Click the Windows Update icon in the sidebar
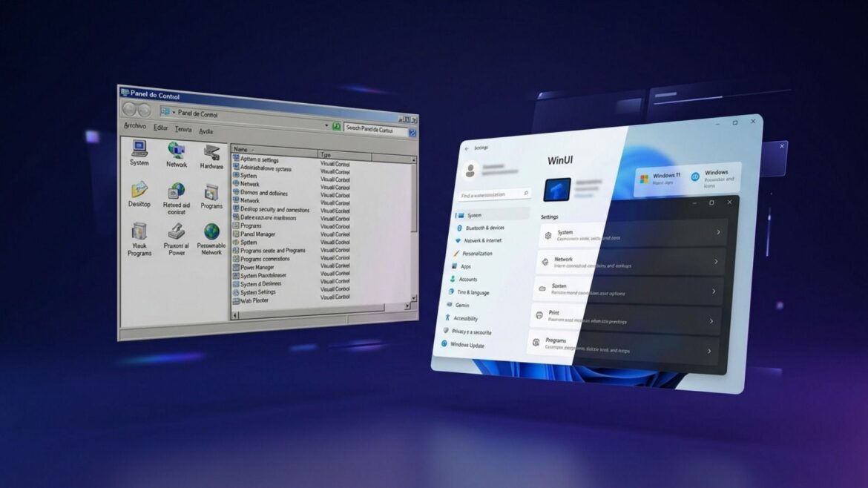Image resolution: width=868 pixels, height=488 pixels. [x=444, y=343]
